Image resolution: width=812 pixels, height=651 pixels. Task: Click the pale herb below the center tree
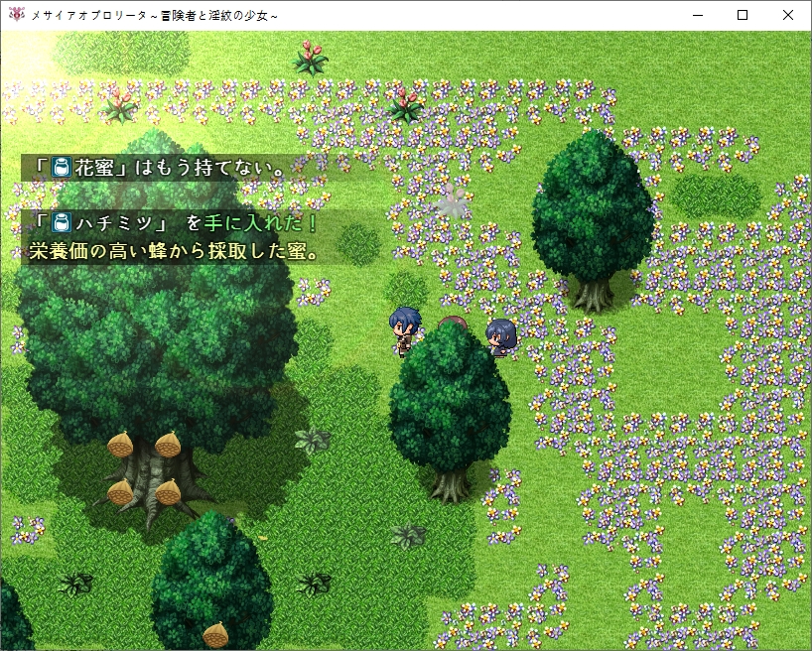coord(408,536)
